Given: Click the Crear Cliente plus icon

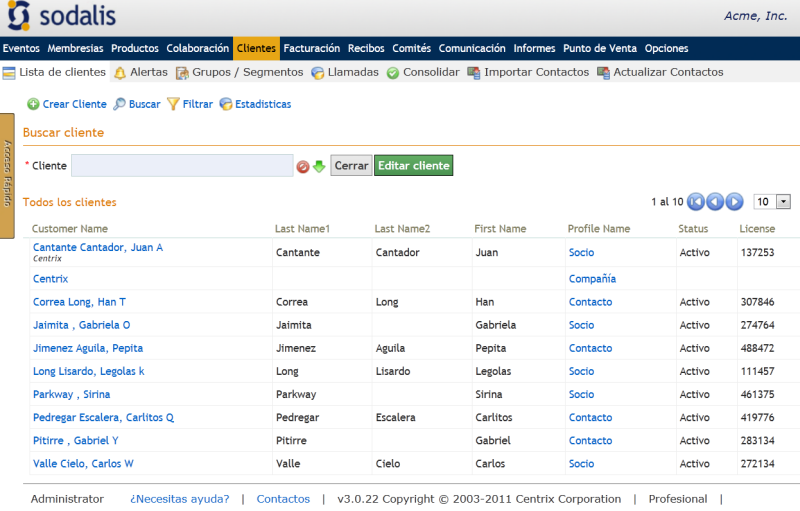Looking at the screenshot, I should (33, 104).
